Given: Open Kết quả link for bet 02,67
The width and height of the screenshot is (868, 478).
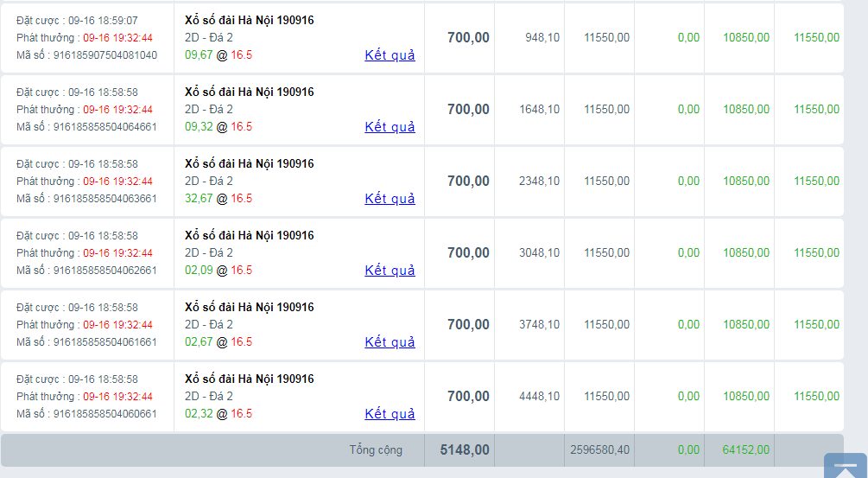Looking at the screenshot, I should click(390, 342).
